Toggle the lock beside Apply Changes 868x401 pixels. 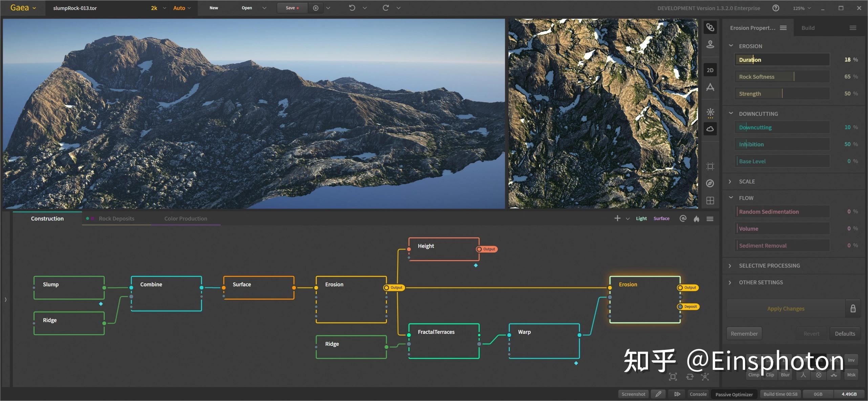[853, 309]
